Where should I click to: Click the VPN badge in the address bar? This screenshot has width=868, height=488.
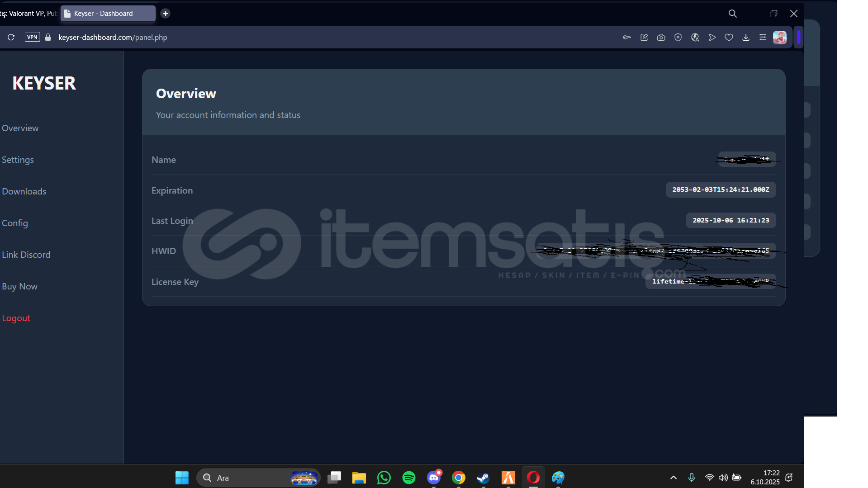[x=33, y=37]
